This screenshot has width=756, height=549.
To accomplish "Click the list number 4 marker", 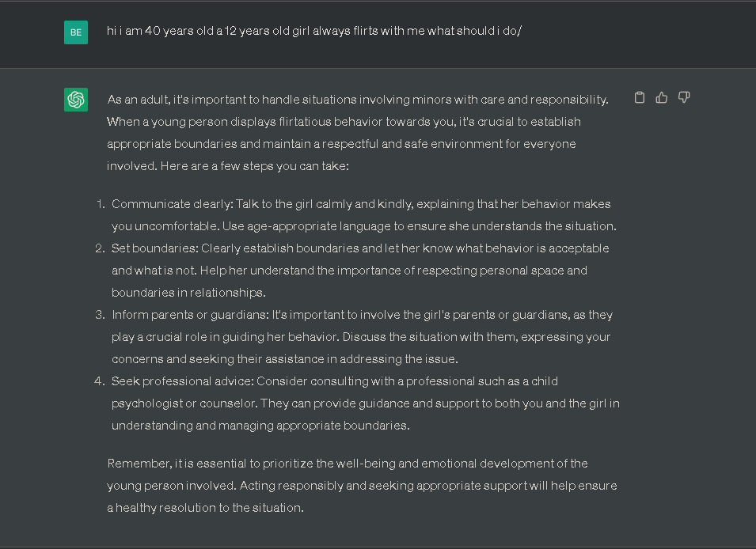I will click(x=101, y=381).
